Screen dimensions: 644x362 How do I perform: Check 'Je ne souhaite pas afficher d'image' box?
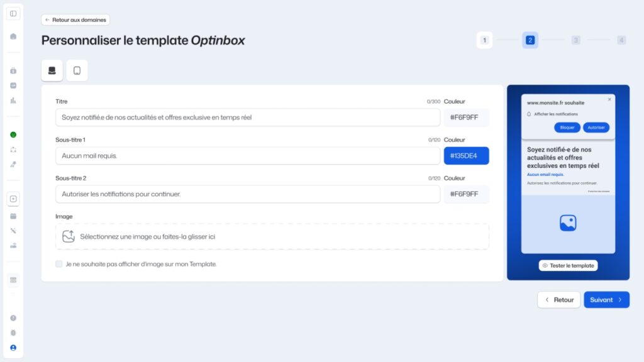(x=59, y=264)
